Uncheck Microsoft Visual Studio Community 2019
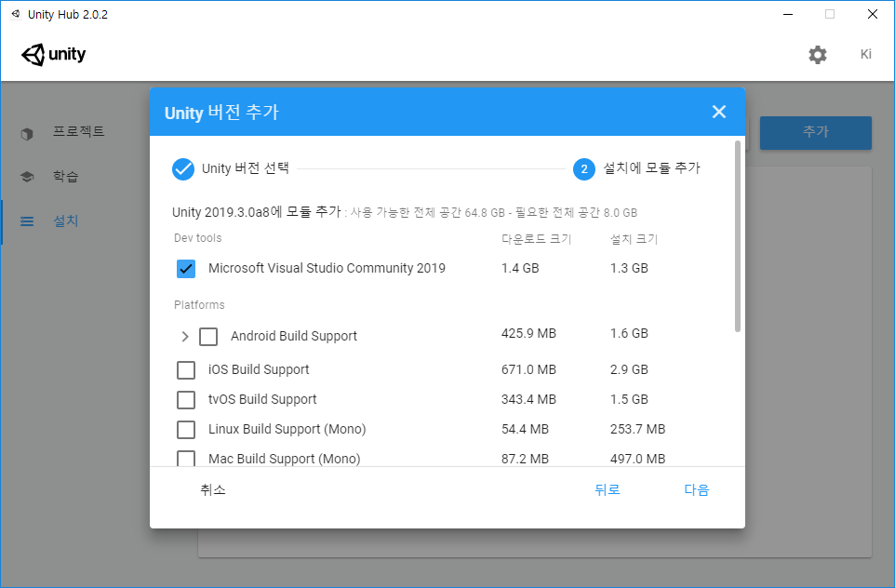Image resolution: width=895 pixels, height=588 pixels. [186, 268]
